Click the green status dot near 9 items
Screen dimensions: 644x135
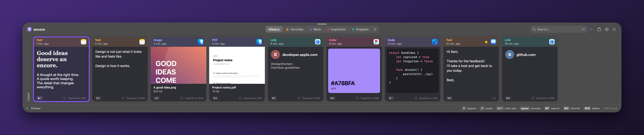tap(27, 108)
